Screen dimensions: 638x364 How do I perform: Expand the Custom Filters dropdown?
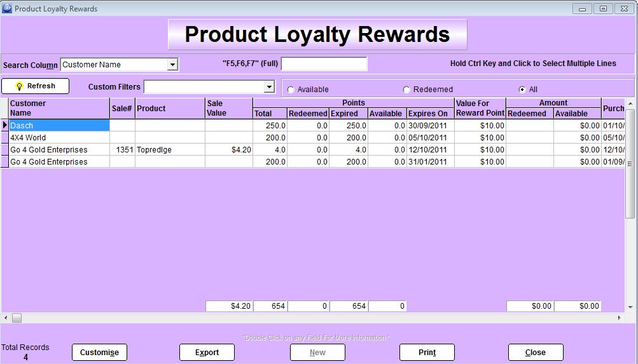point(269,87)
